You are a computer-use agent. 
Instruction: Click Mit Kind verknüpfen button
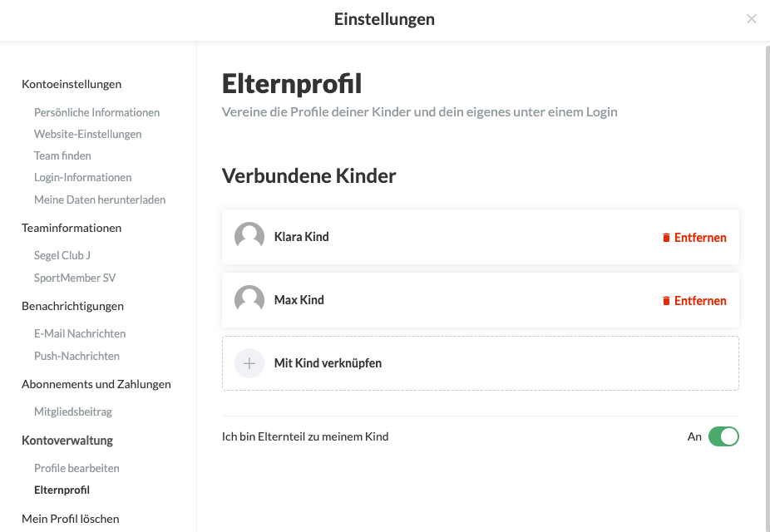click(328, 363)
